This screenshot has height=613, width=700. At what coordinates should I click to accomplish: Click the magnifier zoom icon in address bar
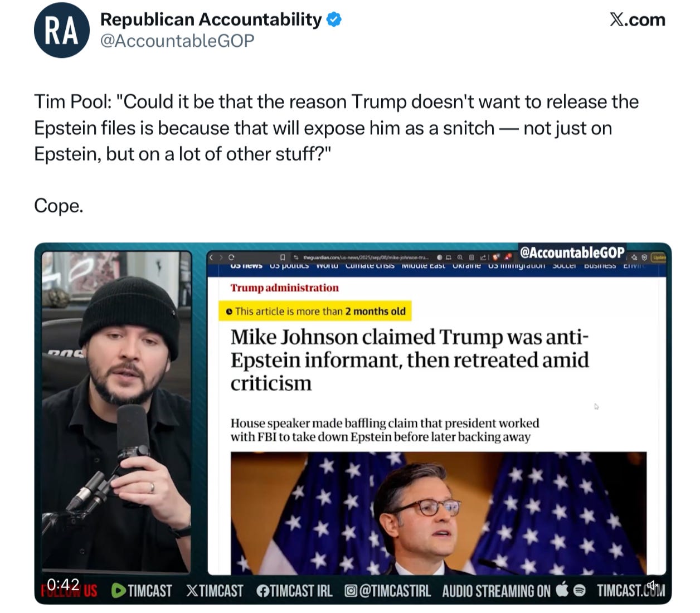(x=460, y=257)
